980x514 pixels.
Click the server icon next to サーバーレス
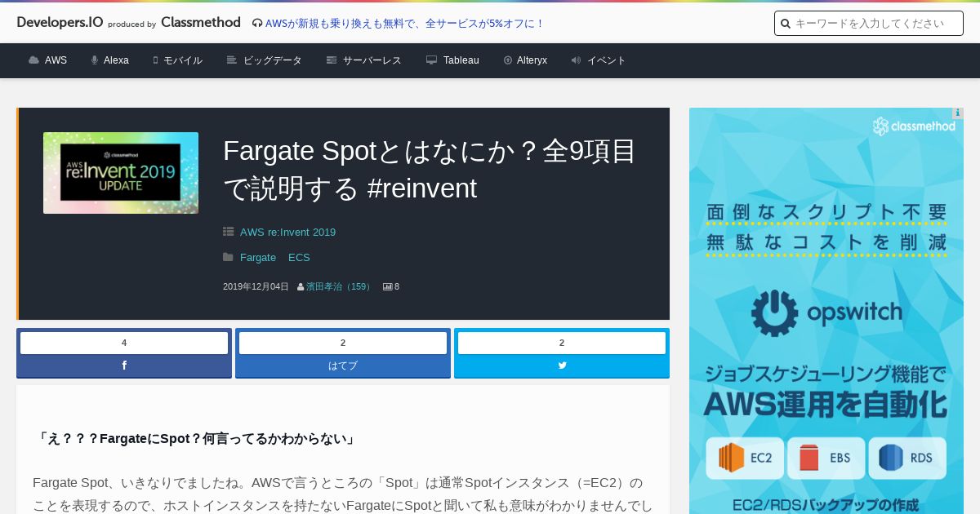point(332,60)
